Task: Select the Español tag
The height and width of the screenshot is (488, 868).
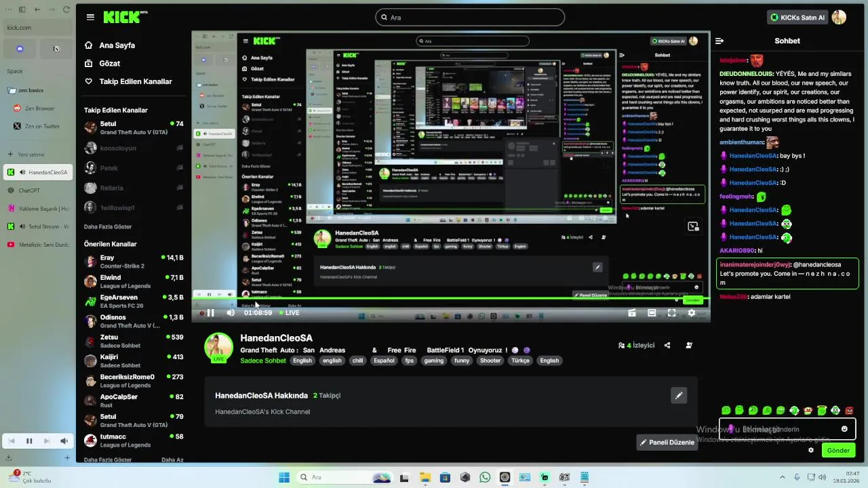Action: point(384,361)
